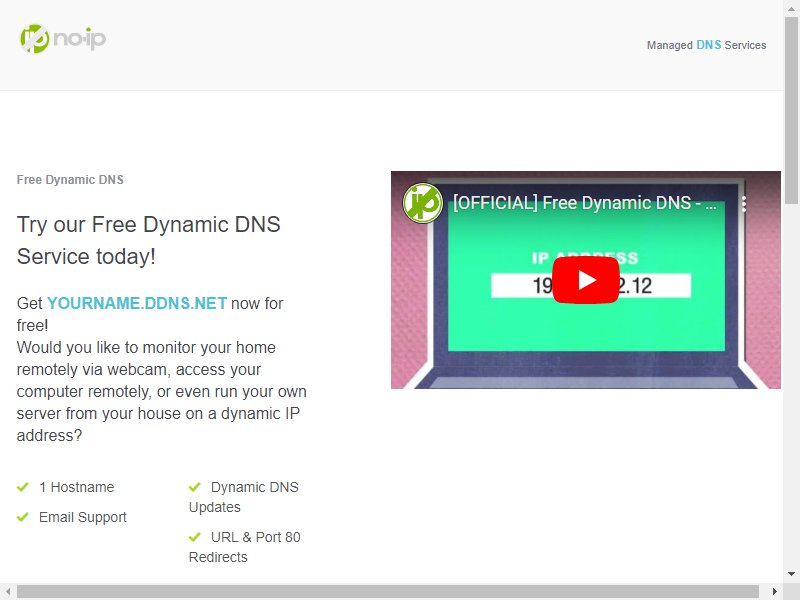The height and width of the screenshot is (600, 800).
Task: Click the horizontal scrollbar right arrow
Action: point(775,592)
